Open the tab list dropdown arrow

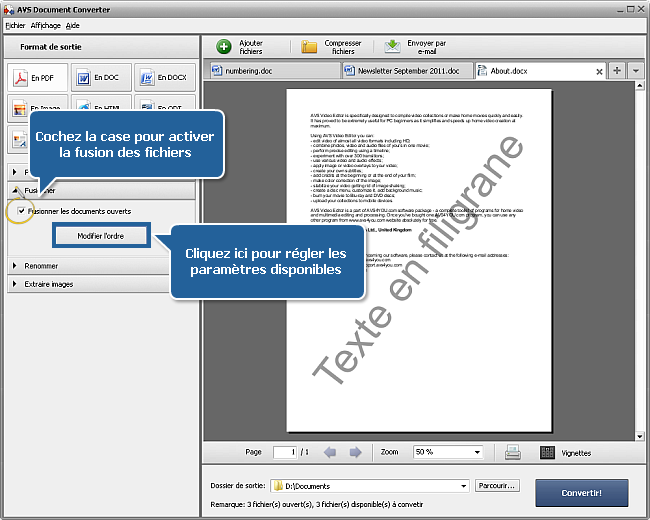[636, 70]
